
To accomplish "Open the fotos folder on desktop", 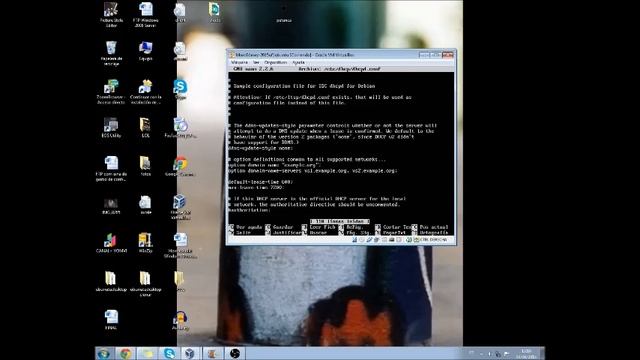I will 145,166.
